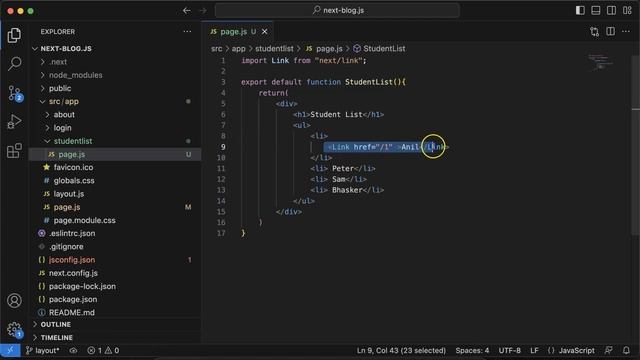
Task: Open Explorer Views and More Actions ellipsis
Action: [187, 31]
